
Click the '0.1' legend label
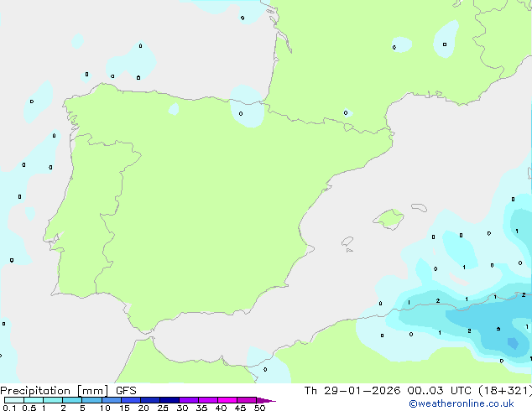pyautogui.click(x=9, y=408)
